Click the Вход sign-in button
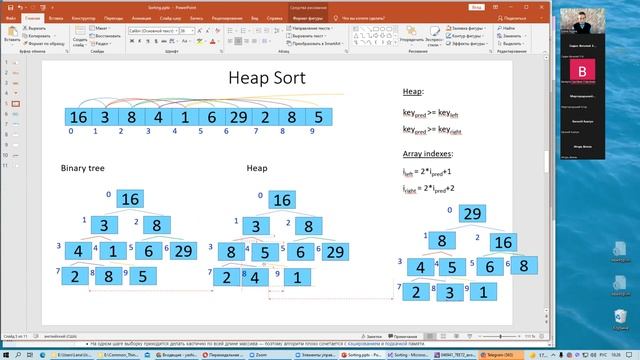 tap(476, 7)
